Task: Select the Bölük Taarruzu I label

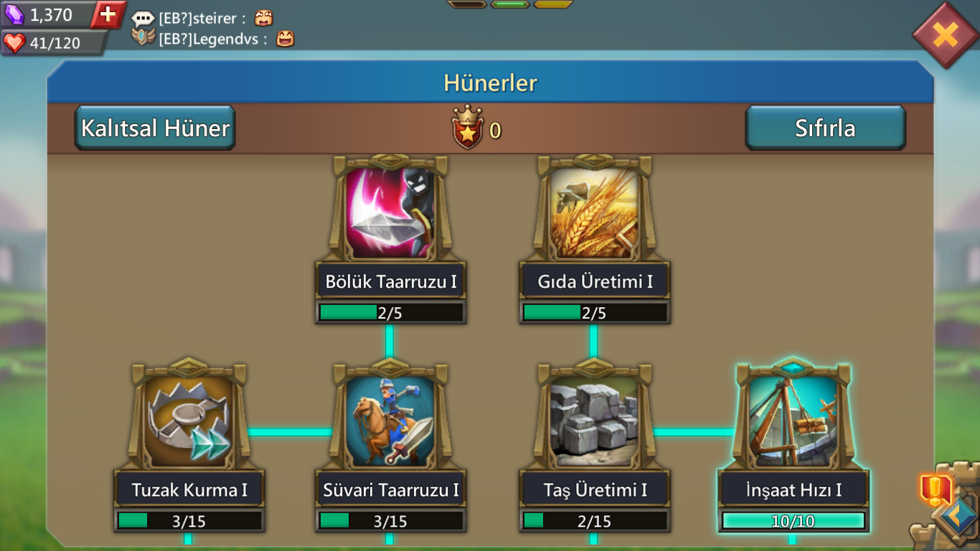Action: 391,281
